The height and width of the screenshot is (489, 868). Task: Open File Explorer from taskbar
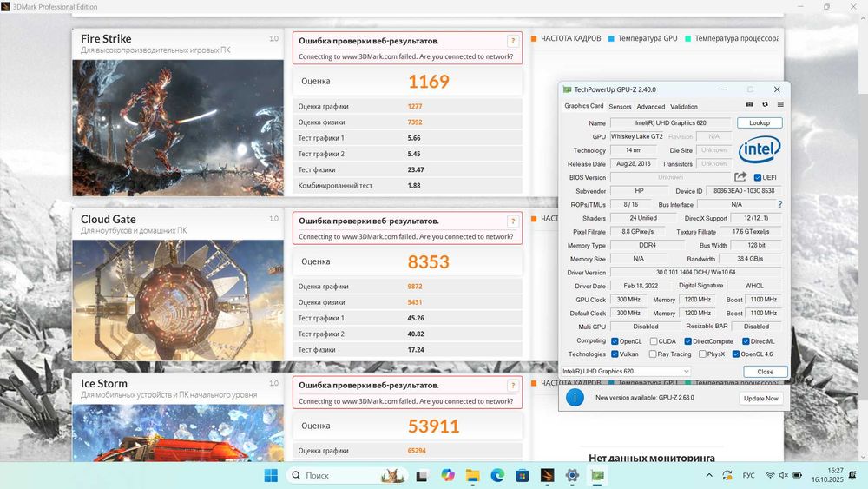(x=472, y=475)
